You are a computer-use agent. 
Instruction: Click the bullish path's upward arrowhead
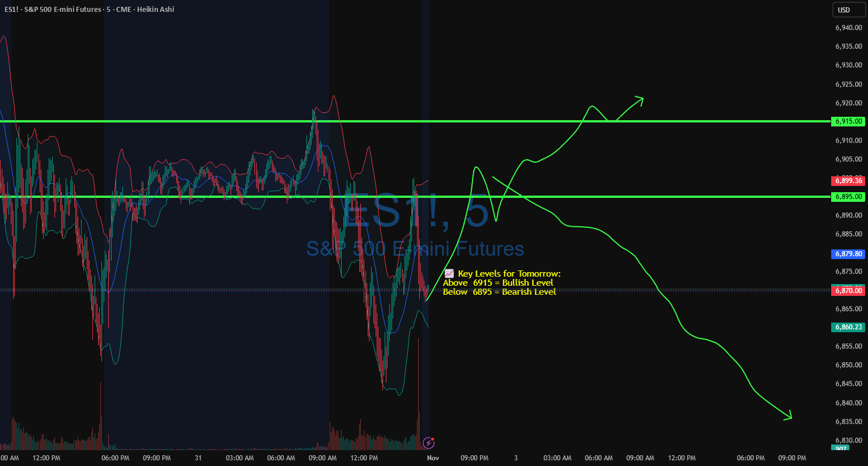point(639,100)
